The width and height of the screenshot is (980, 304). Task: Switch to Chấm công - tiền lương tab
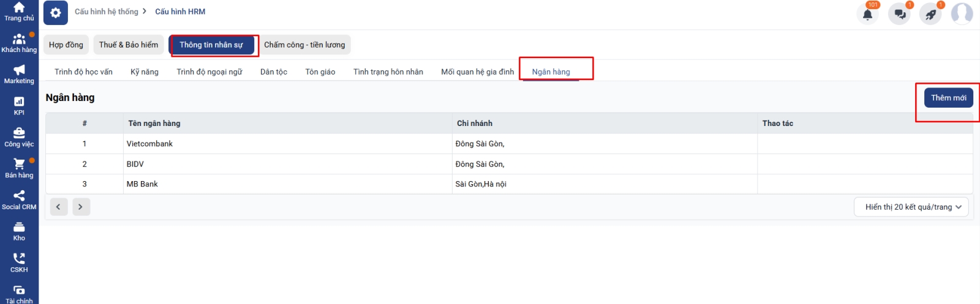pyautogui.click(x=304, y=45)
